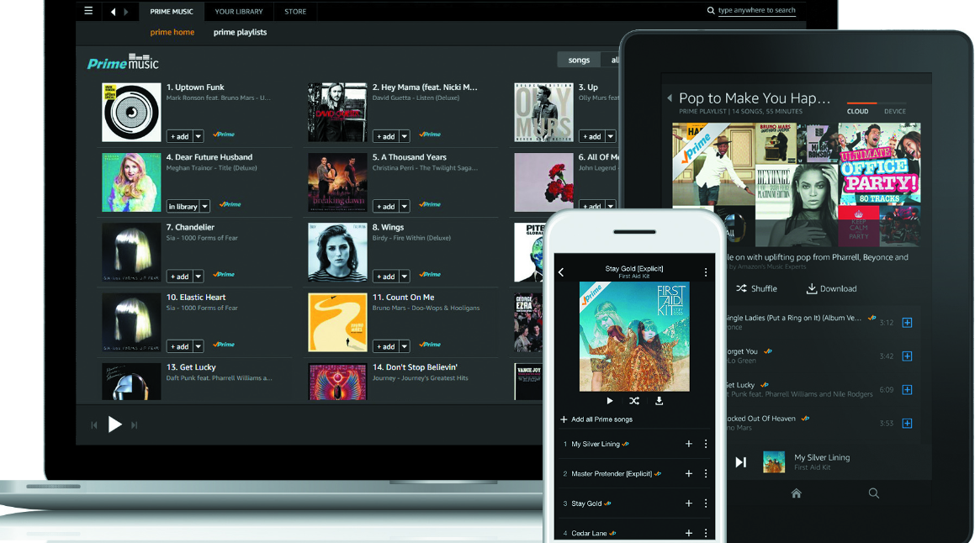Add Master Pretender using its plus icon

pyautogui.click(x=689, y=473)
